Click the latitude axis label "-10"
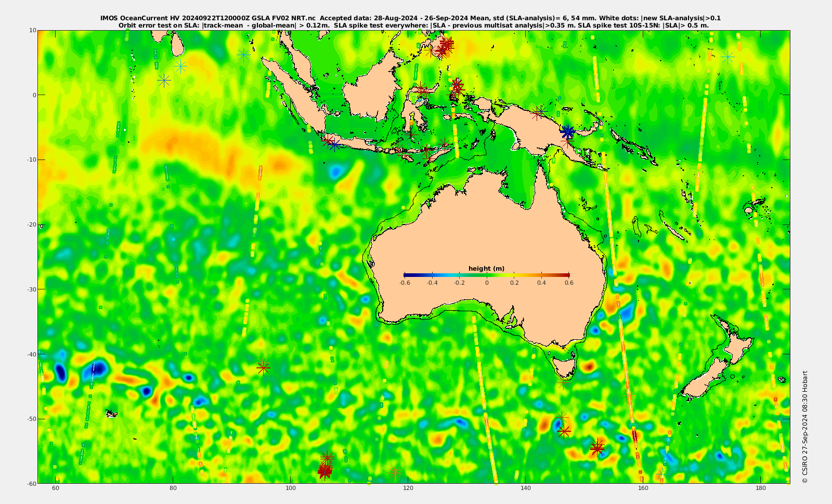The image size is (832, 504). (31, 160)
